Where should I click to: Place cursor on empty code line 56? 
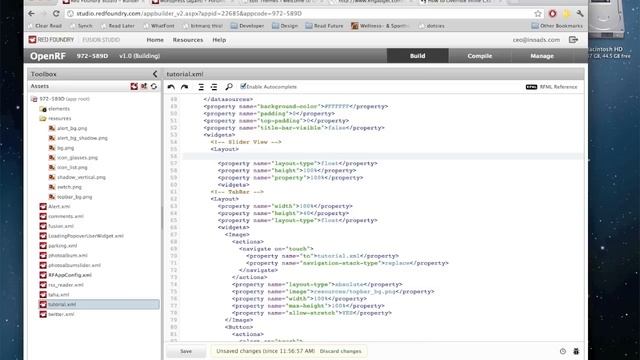click(383, 156)
